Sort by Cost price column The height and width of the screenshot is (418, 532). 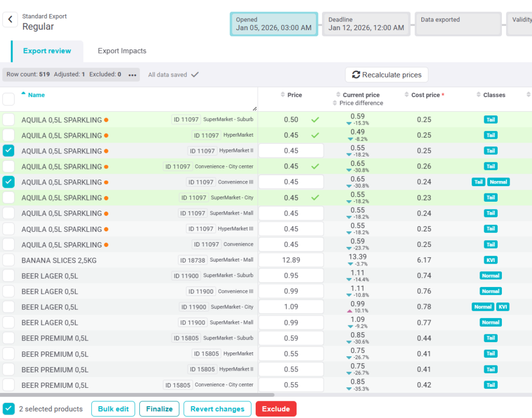(x=425, y=95)
